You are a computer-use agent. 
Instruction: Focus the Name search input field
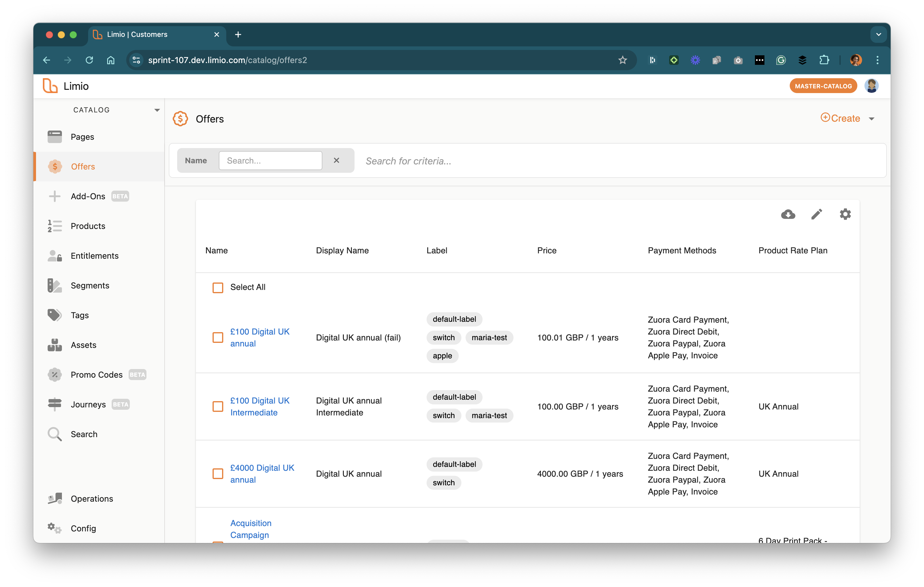(x=270, y=161)
